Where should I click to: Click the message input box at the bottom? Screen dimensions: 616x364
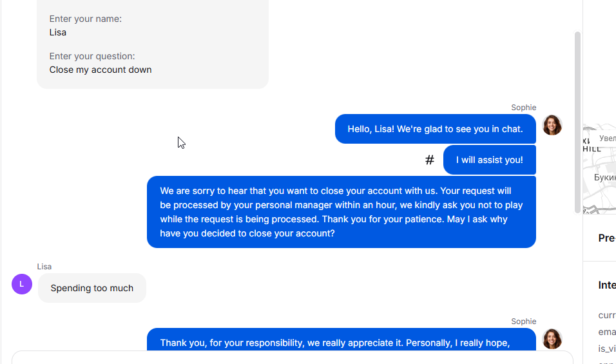[x=290, y=358]
